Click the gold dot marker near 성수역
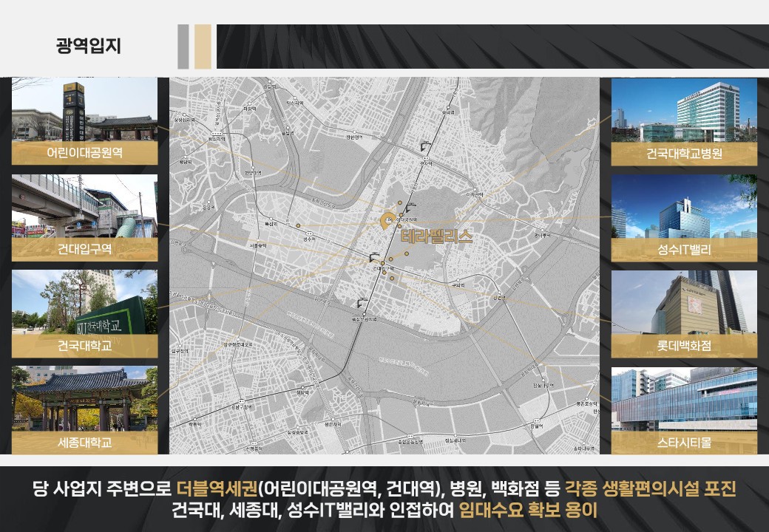Image resolution: width=769 pixels, height=532 pixels. click(x=299, y=225)
